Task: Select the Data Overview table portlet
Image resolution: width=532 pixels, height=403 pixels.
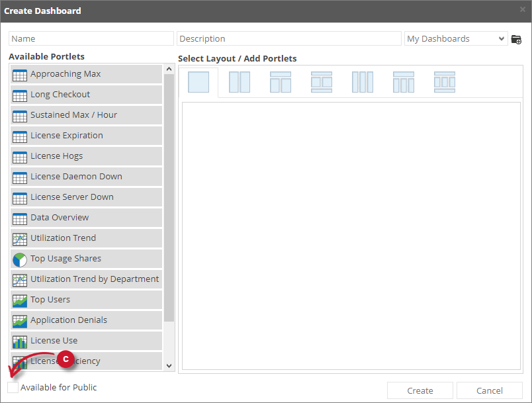Action: pyautogui.click(x=59, y=218)
